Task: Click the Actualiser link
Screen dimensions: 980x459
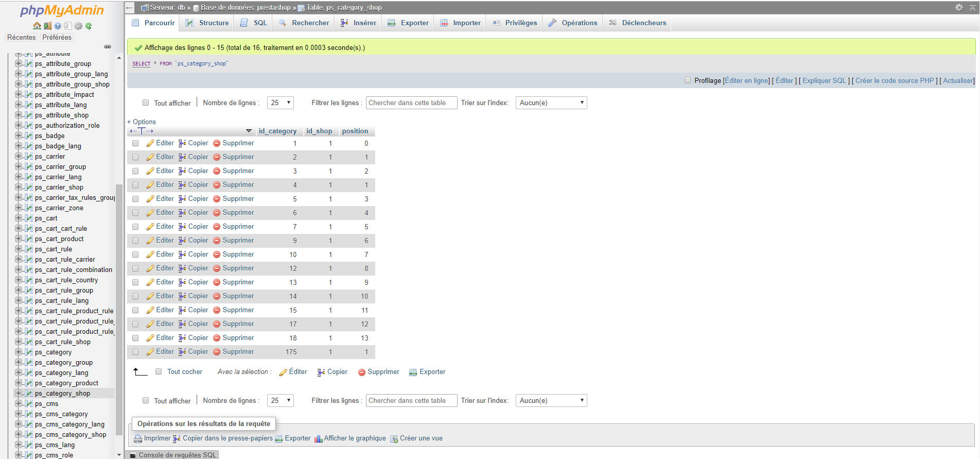Action: (x=958, y=80)
